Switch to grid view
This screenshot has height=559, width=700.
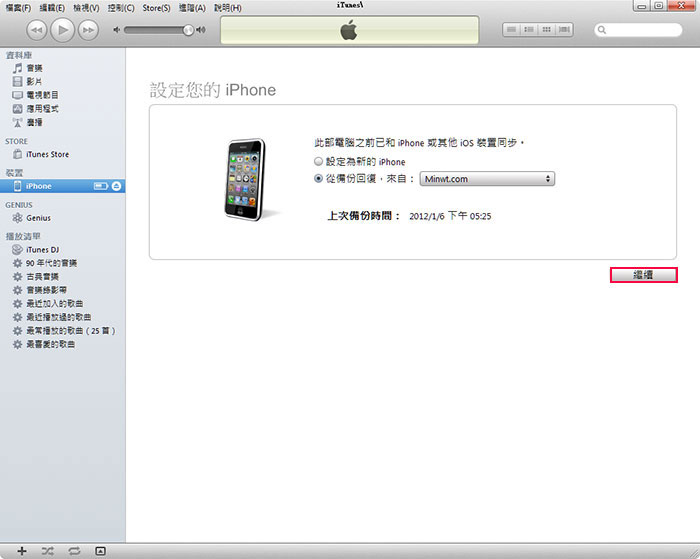[546, 29]
